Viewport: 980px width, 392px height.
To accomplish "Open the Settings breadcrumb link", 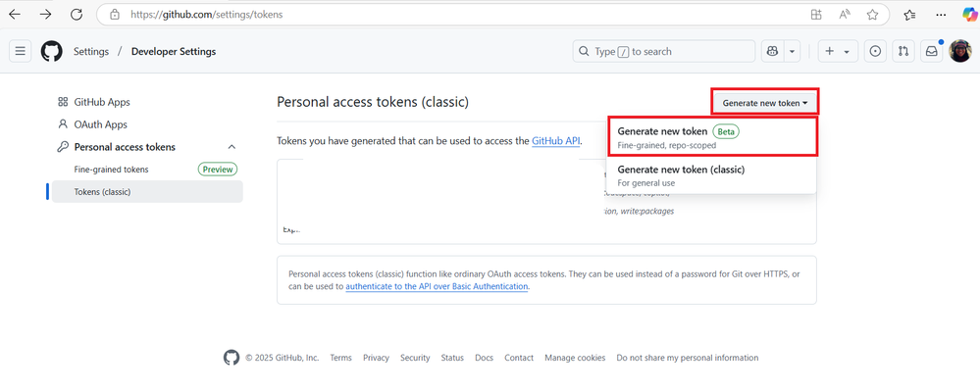I will click(91, 52).
